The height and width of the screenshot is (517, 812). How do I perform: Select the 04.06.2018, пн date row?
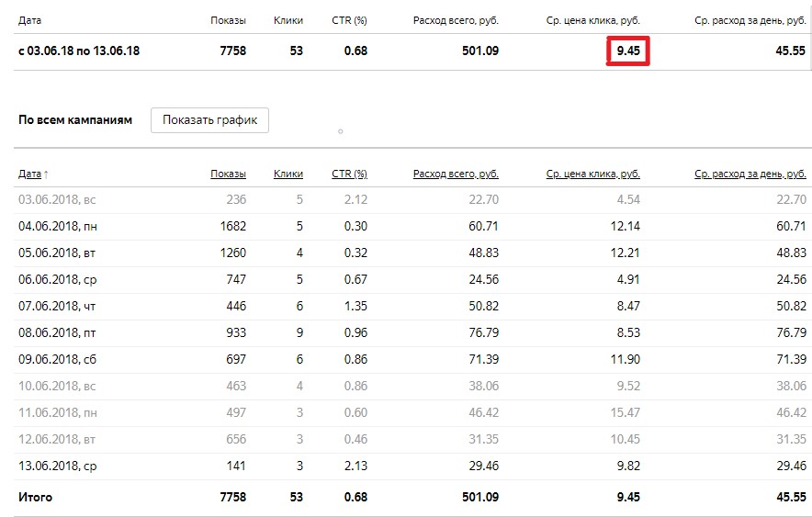412,227
